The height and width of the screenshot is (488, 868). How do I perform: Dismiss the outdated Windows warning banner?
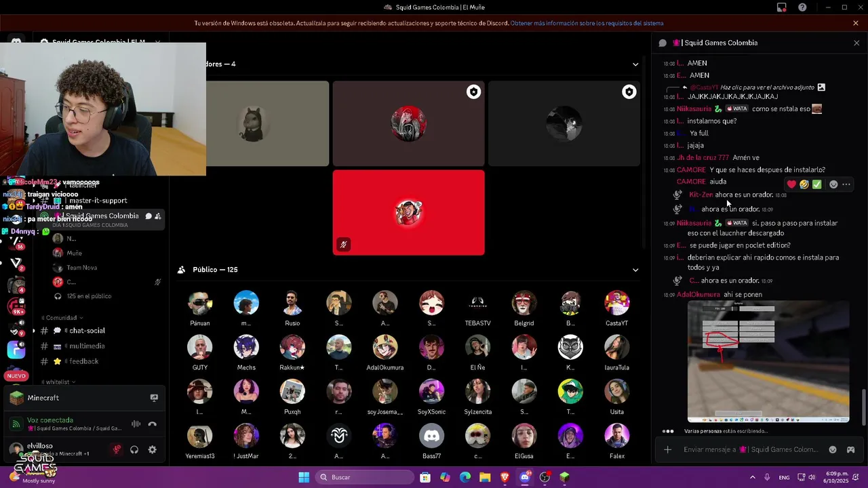pos(856,23)
